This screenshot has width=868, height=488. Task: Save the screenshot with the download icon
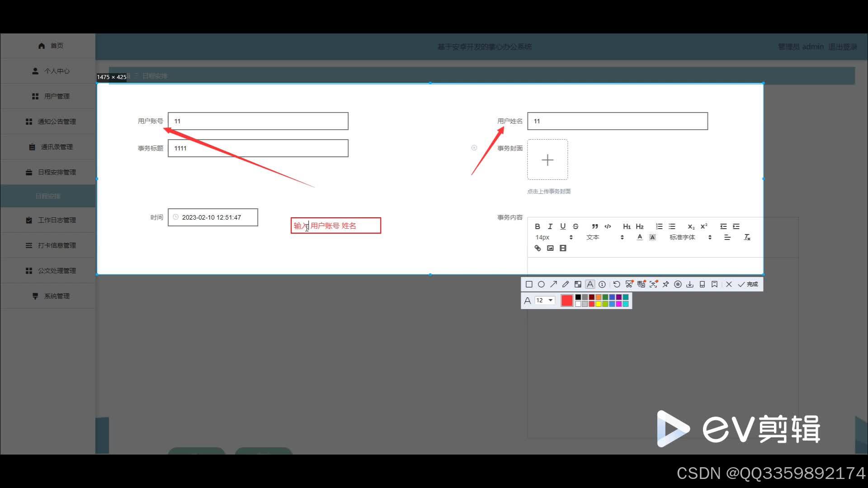tap(690, 284)
